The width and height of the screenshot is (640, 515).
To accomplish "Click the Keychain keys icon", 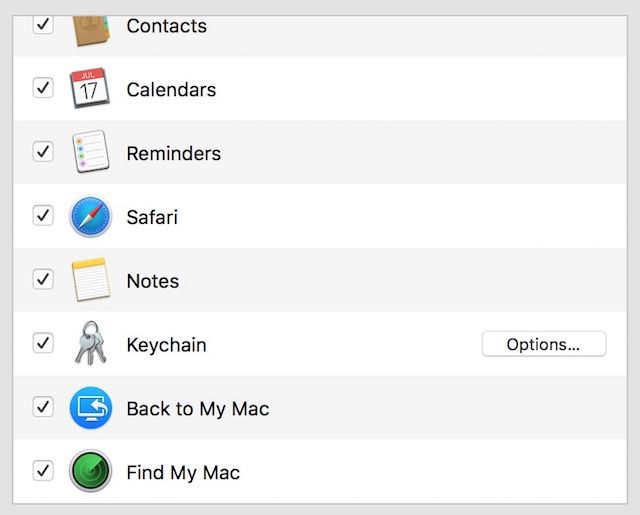I will [91, 344].
